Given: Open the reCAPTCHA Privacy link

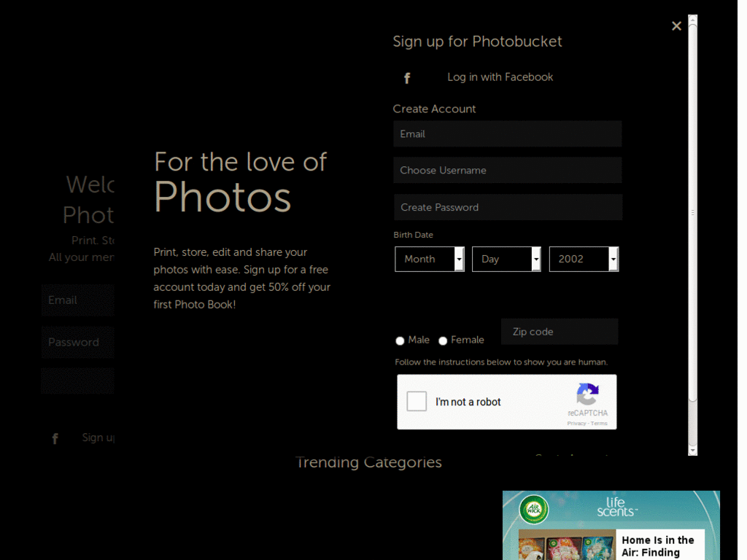Looking at the screenshot, I should pos(577,422).
